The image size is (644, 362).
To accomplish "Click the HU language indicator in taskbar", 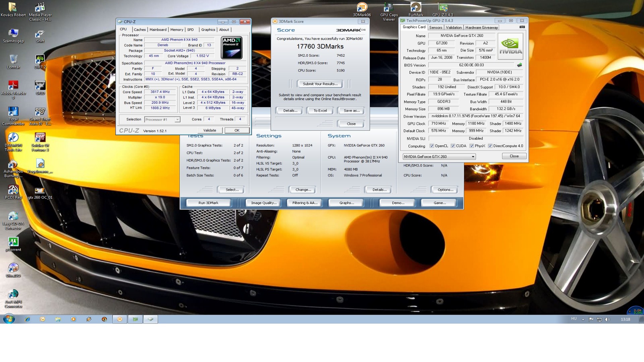I will (x=574, y=319).
